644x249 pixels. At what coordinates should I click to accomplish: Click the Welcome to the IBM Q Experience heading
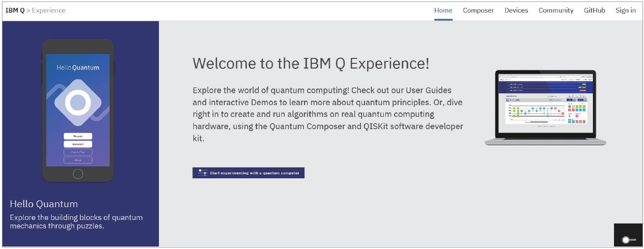coord(311,63)
